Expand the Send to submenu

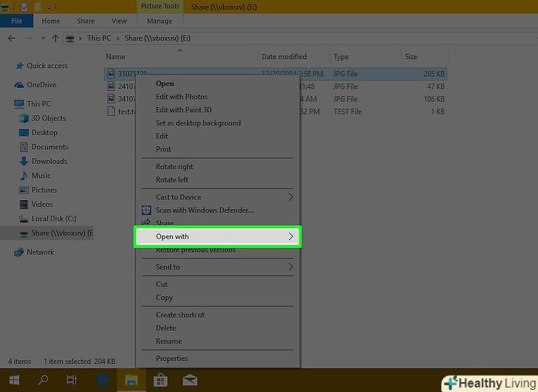point(290,267)
